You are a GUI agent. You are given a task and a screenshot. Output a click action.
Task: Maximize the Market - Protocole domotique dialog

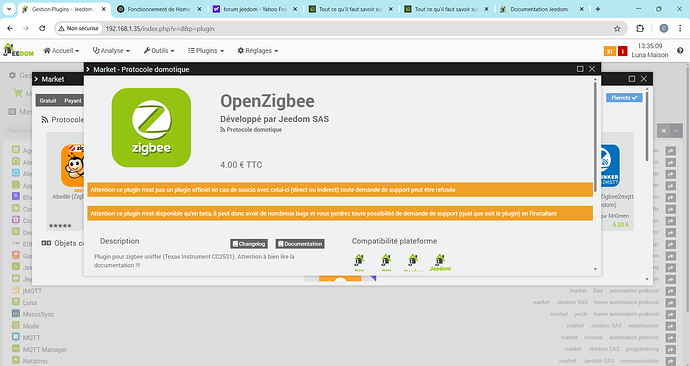pyautogui.click(x=580, y=69)
